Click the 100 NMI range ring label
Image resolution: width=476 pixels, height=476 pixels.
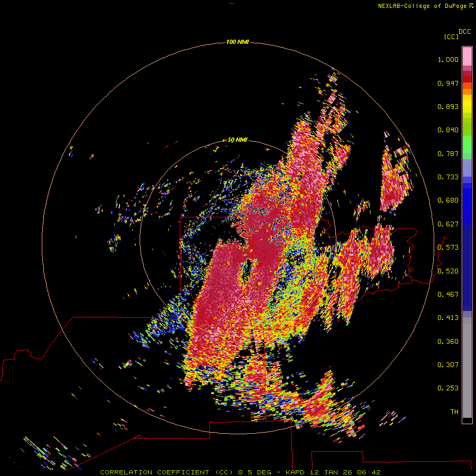point(237,42)
